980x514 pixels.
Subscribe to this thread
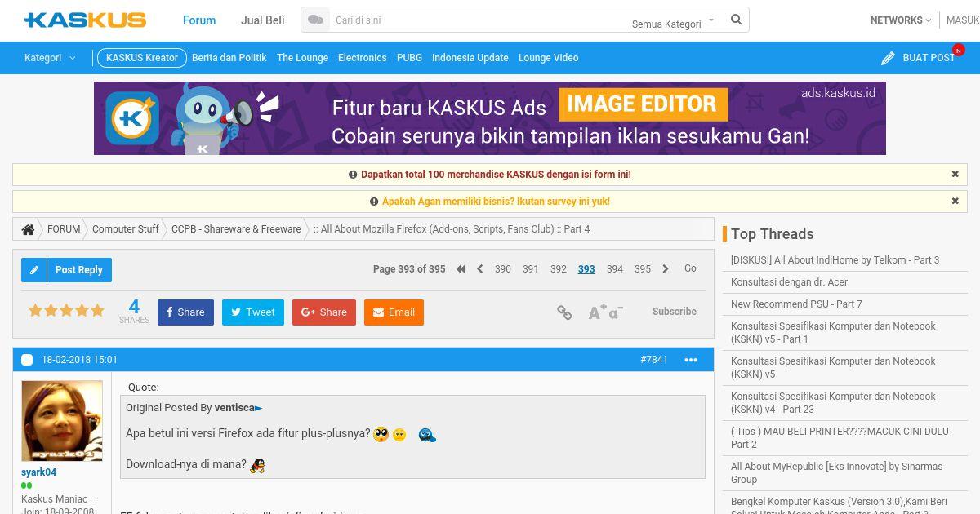click(675, 312)
